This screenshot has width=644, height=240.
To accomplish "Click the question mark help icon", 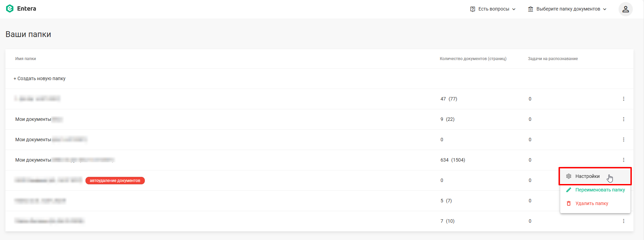I will [x=473, y=9].
